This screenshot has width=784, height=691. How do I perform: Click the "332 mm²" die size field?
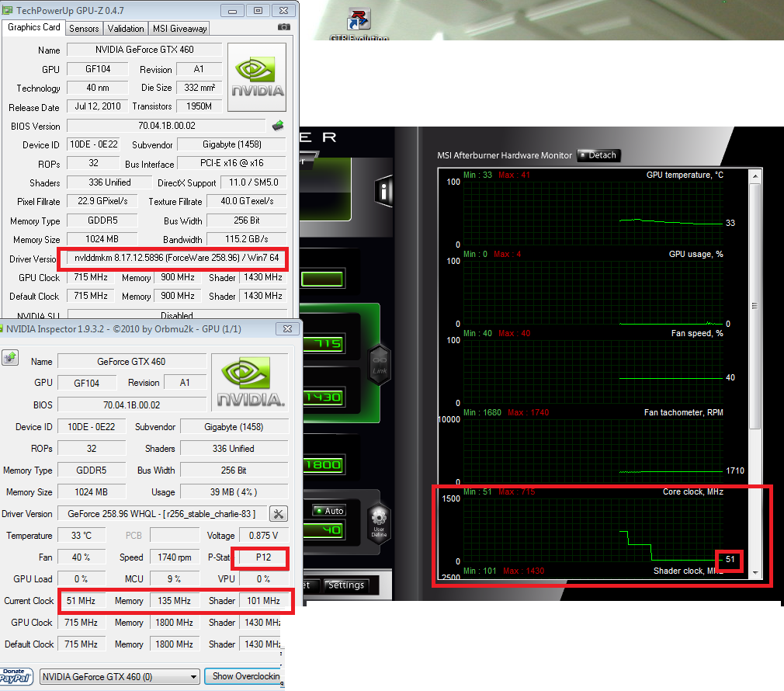coord(199,88)
